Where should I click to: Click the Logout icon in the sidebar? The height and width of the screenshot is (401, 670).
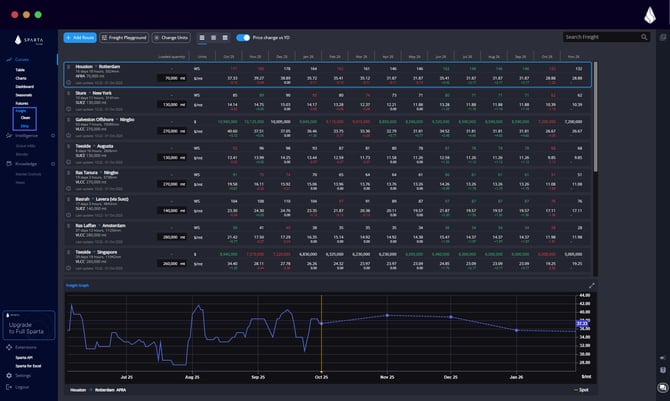point(9,386)
